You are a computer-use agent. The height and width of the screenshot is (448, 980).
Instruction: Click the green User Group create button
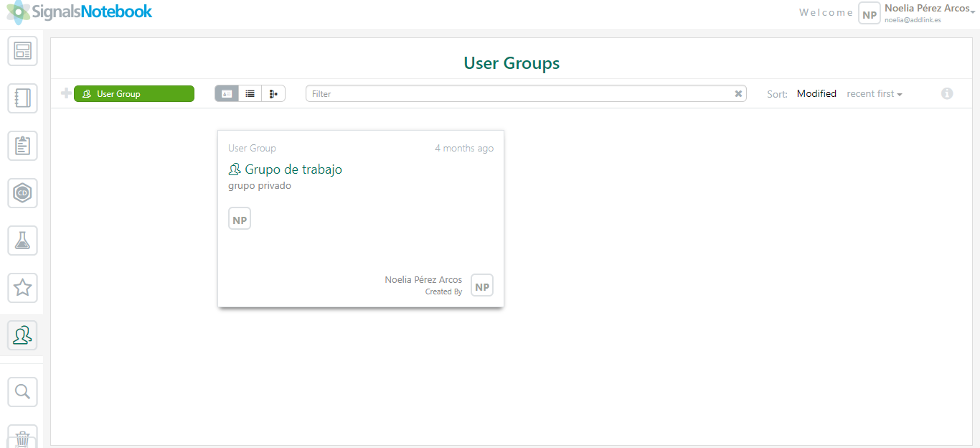134,93
